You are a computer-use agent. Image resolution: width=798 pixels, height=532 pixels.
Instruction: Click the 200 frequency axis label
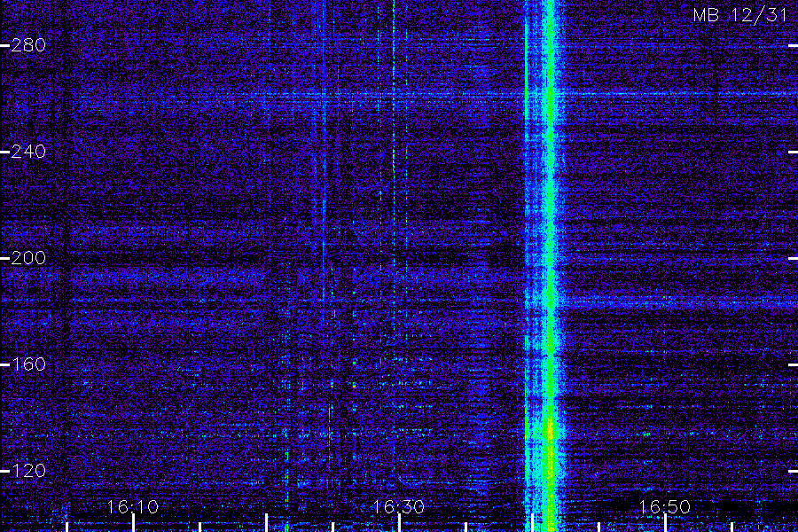pos(28,258)
